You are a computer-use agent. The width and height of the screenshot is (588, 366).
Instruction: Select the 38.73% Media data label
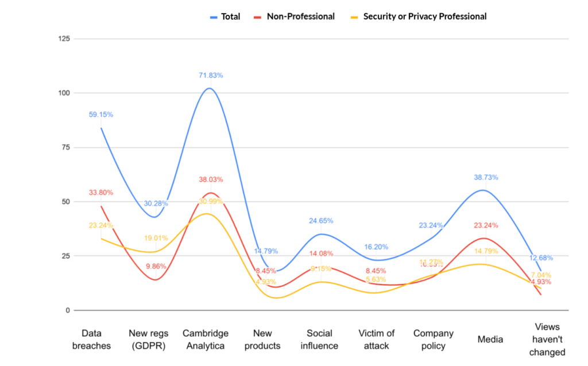486,178
